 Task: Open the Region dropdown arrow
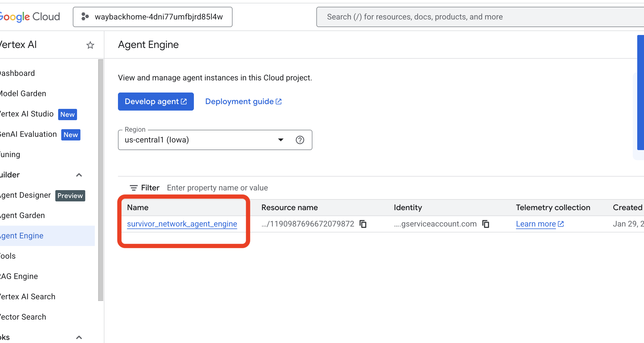coord(281,140)
